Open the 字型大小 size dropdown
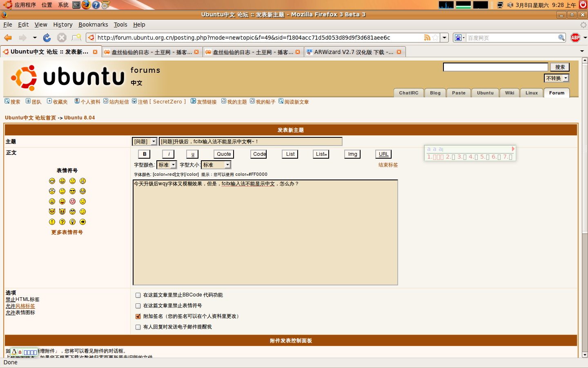This screenshot has height=368, width=588. point(216,165)
